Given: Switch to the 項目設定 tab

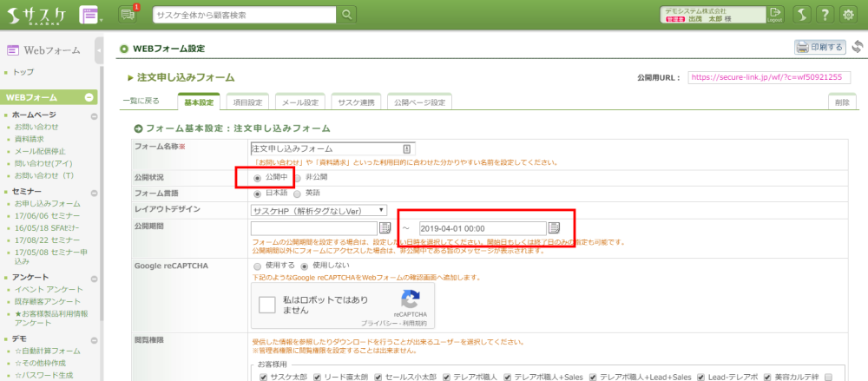Looking at the screenshot, I should [x=247, y=102].
